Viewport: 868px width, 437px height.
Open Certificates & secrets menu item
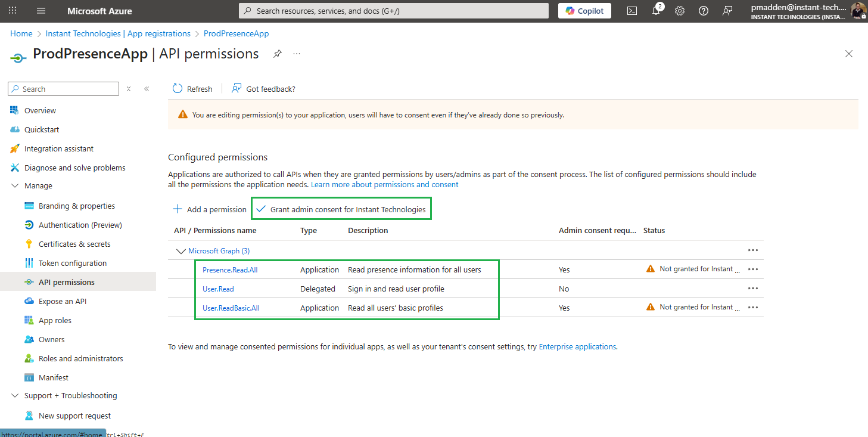click(x=74, y=244)
